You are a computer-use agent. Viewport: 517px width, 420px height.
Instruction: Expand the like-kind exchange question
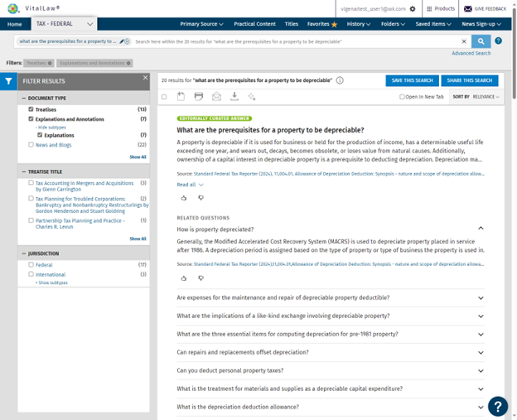(x=481, y=316)
